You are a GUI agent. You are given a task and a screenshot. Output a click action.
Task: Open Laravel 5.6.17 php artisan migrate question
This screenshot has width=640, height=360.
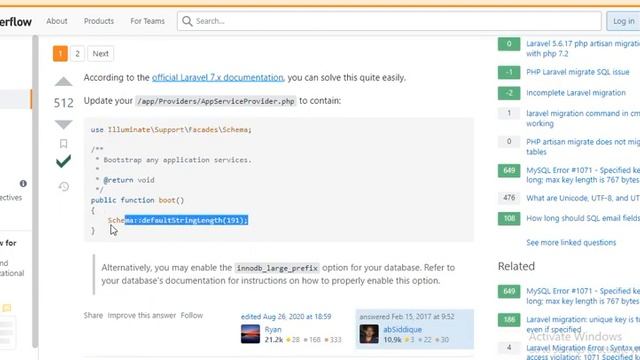point(583,49)
